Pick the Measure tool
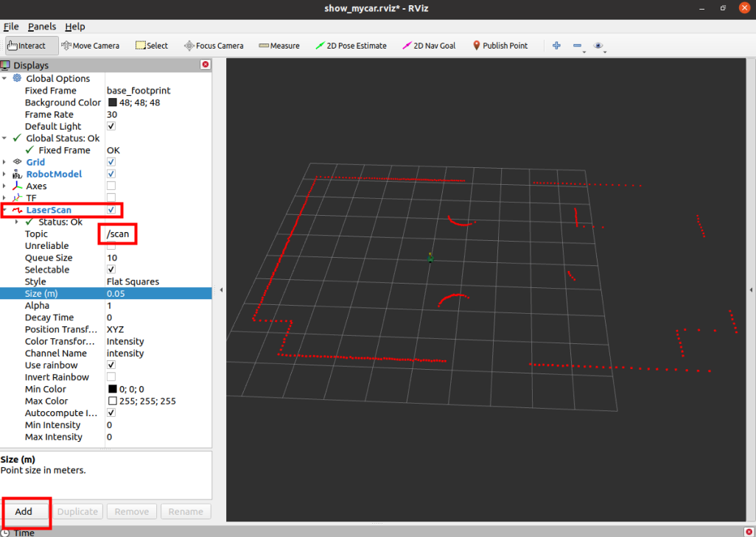The width and height of the screenshot is (756, 537). tap(279, 46)
